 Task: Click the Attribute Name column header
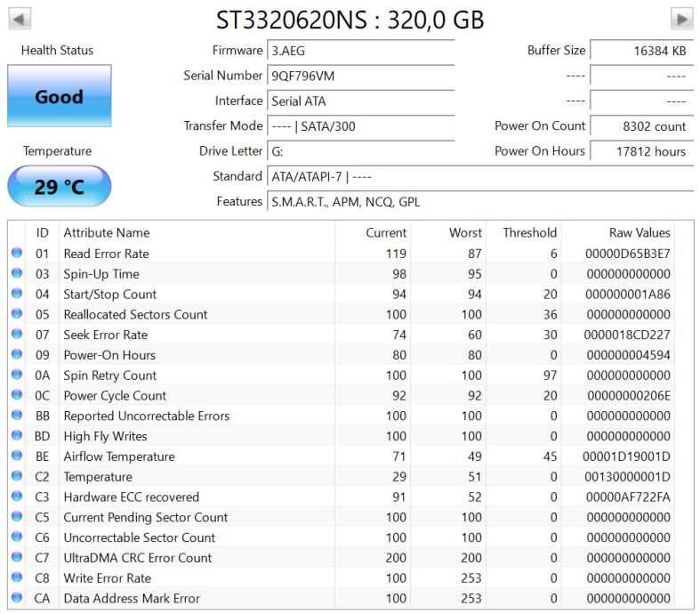197,232
